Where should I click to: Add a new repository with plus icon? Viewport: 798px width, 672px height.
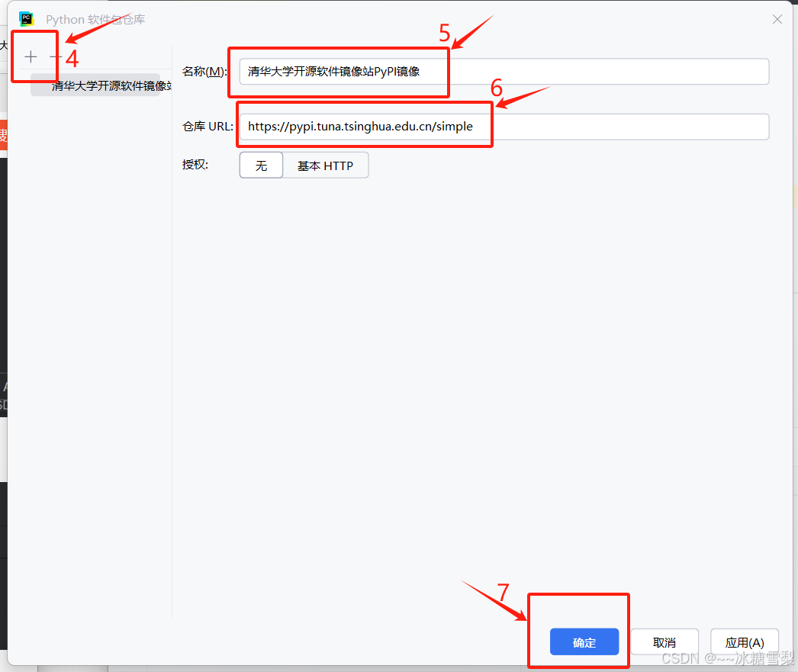pos(31,57)
